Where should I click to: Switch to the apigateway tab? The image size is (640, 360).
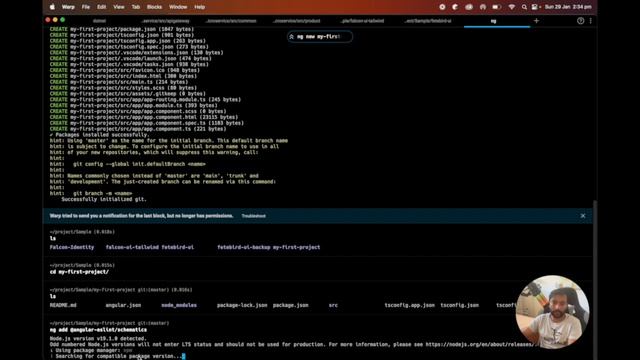165,21
